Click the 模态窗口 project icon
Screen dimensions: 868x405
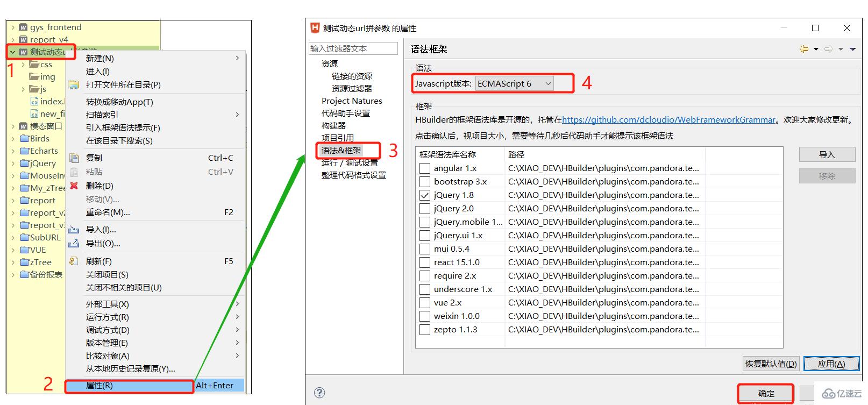pos(23,126)
